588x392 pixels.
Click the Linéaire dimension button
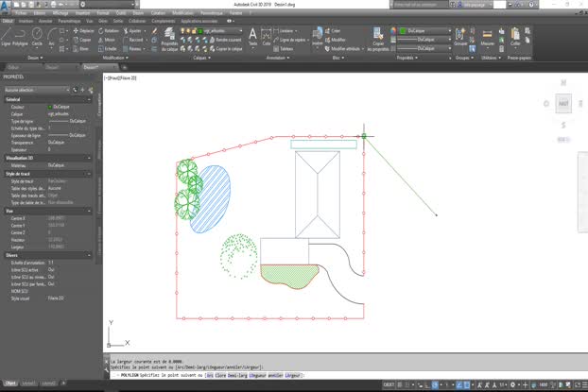285,31
